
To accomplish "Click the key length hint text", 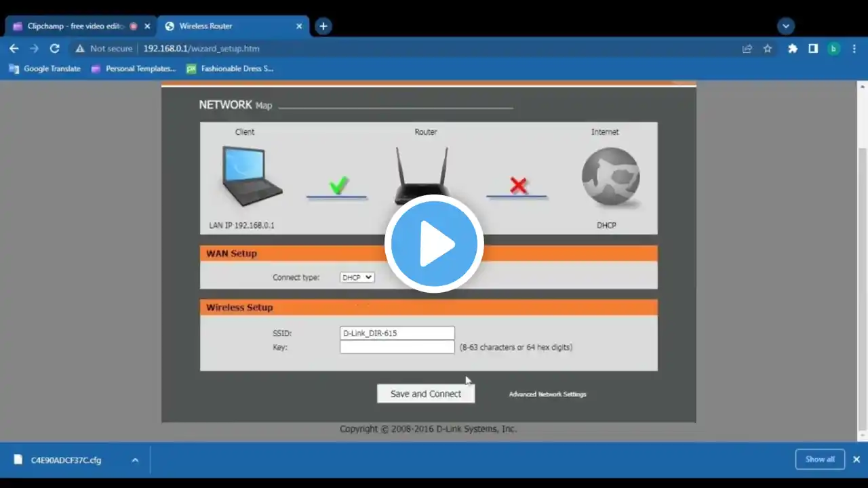I will coord(516,347).
